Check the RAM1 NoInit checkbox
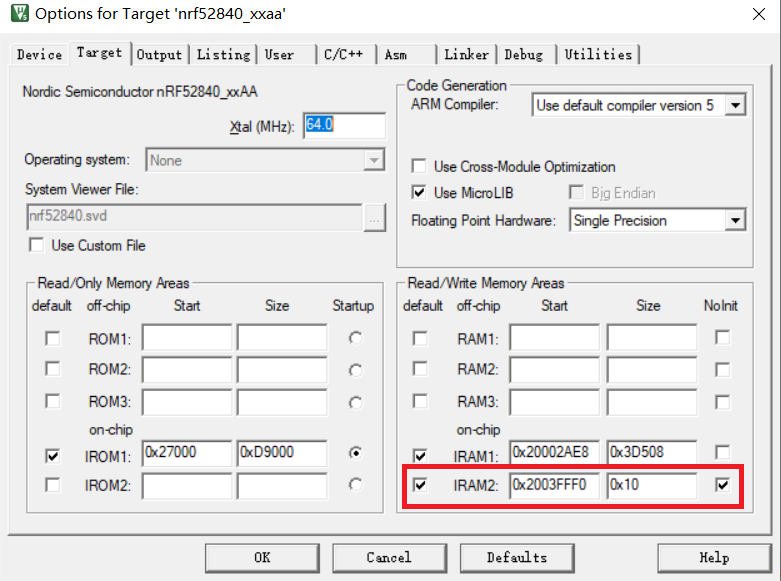Screen dimensions: 781x581 click(x=722, y=337)
